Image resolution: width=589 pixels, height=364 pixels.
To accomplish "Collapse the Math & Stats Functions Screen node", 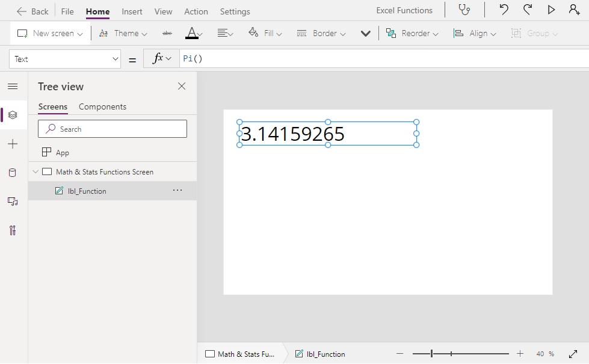I will (x=35, y=171).
